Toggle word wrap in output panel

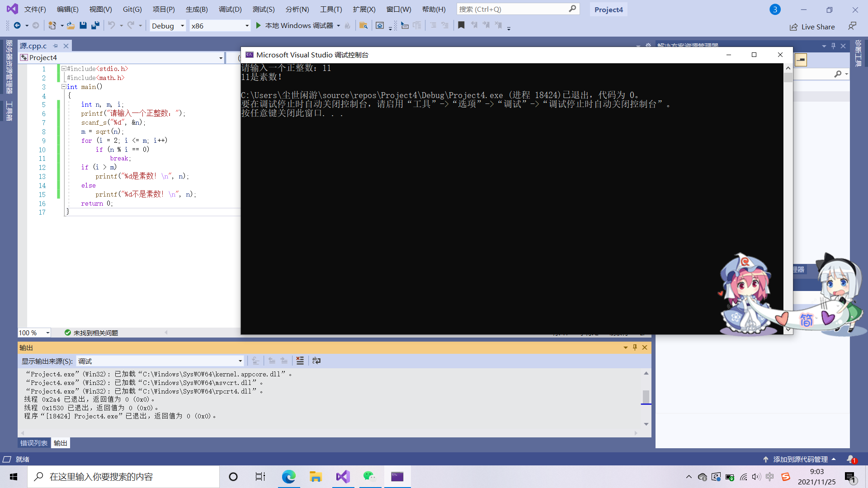pos(316,361)
